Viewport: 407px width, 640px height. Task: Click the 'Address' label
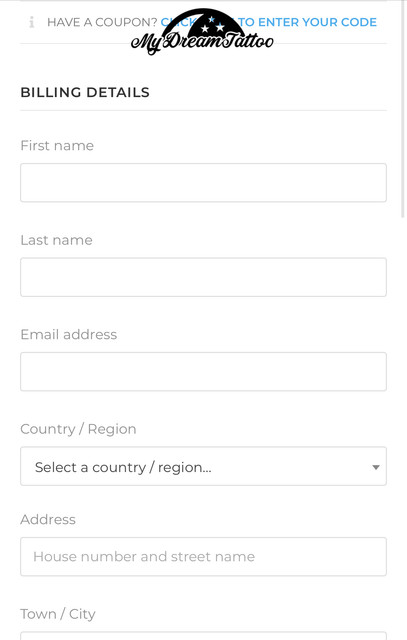tap(48, 519)
